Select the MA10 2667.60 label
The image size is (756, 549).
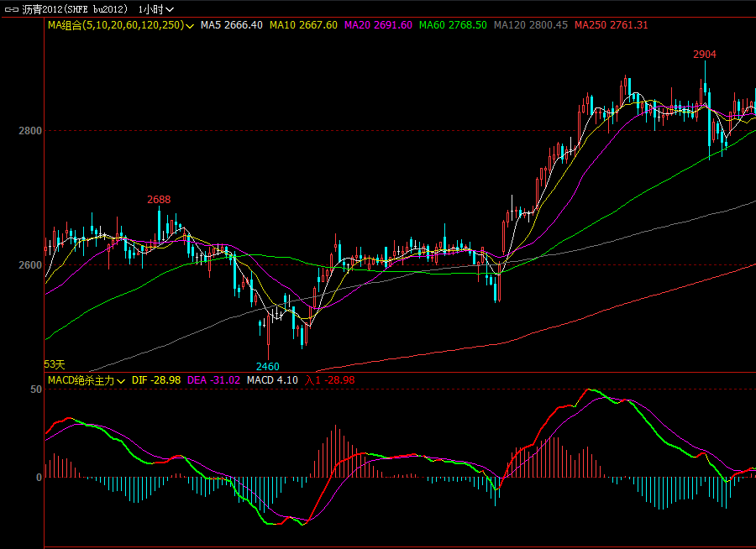pyautogui.click(x=303, y=25)
